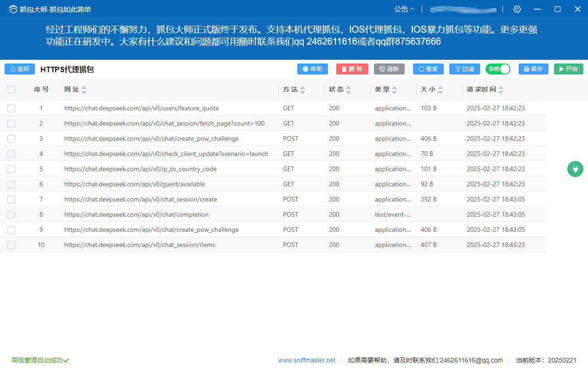Click the POST method in row 7
This screenshot has height=368, width=588.
click(290, 200)
